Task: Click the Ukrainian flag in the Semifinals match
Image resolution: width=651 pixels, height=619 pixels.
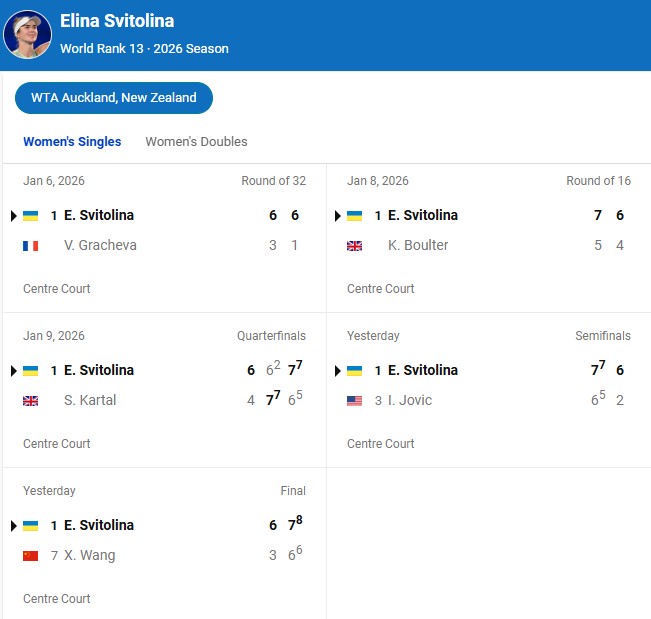Action: (x=354, y=371)
